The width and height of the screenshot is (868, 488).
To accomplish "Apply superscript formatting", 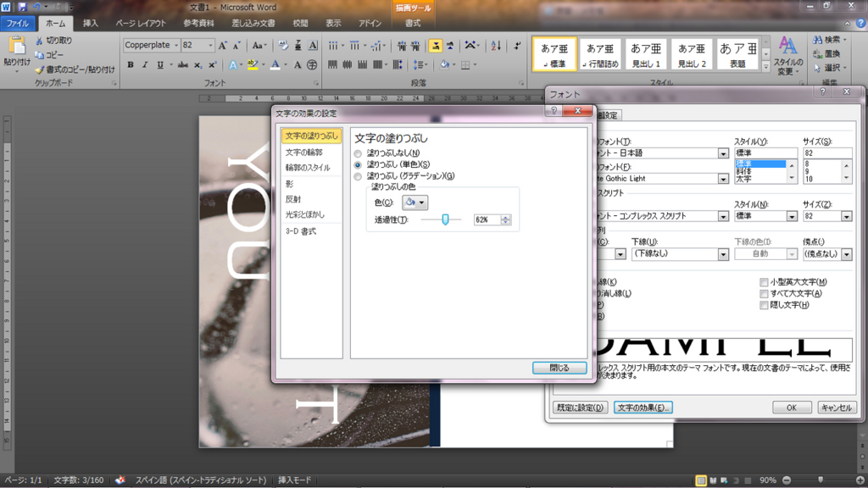I will [x=212, y=65].
